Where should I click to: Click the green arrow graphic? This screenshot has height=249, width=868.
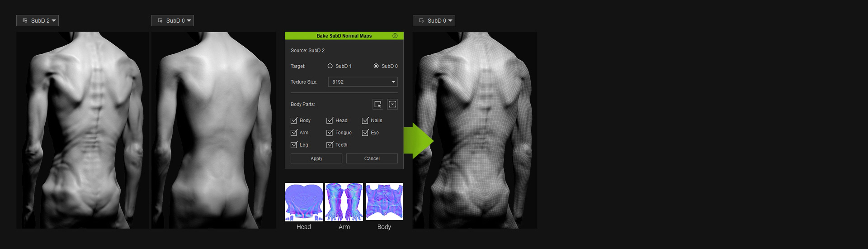(x=418, y=141)
